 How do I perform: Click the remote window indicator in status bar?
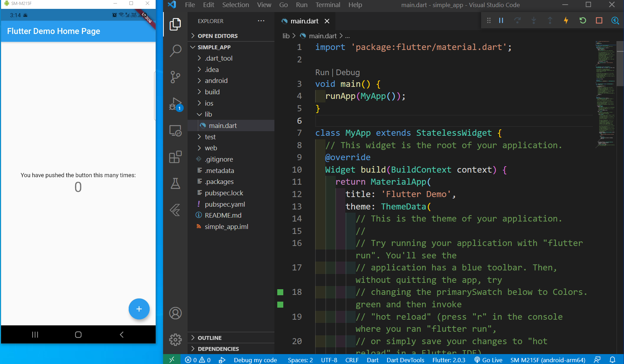point(172,360)
